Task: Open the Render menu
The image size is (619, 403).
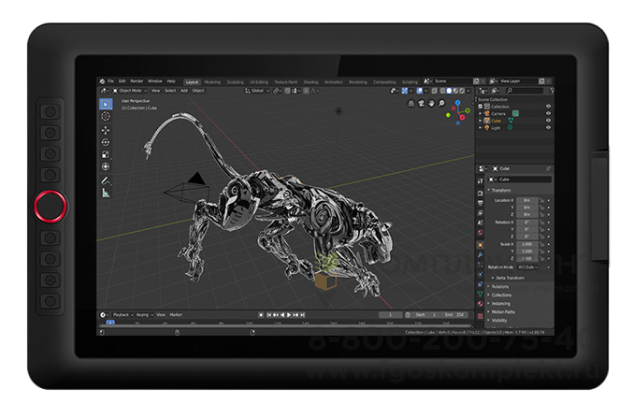Action: tap(138, 81)
